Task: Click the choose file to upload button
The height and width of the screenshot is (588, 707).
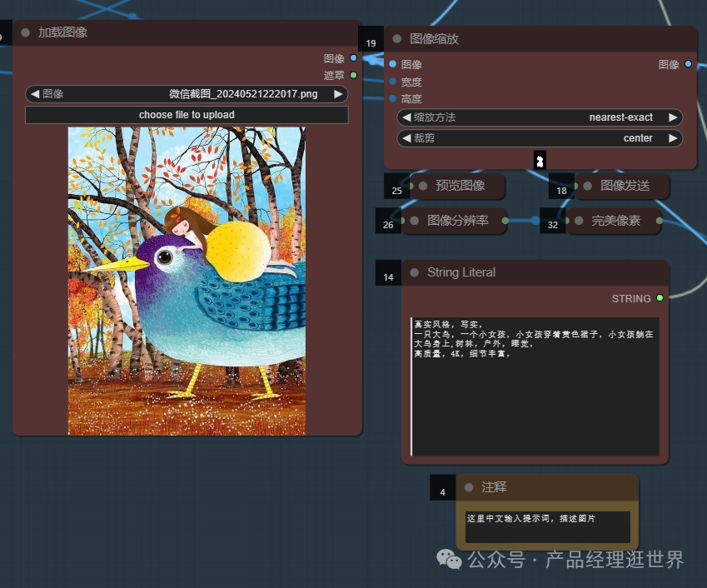Action: pyautogui.click(x=187, y=115)
